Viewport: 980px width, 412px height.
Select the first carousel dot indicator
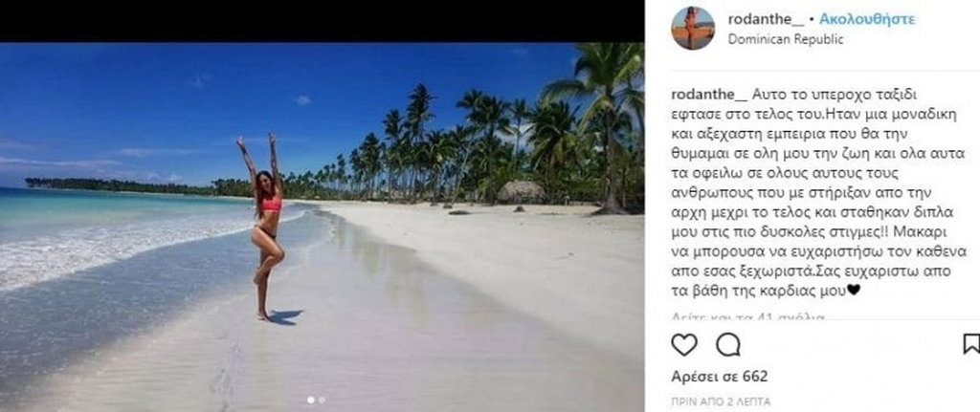point(311,400)
